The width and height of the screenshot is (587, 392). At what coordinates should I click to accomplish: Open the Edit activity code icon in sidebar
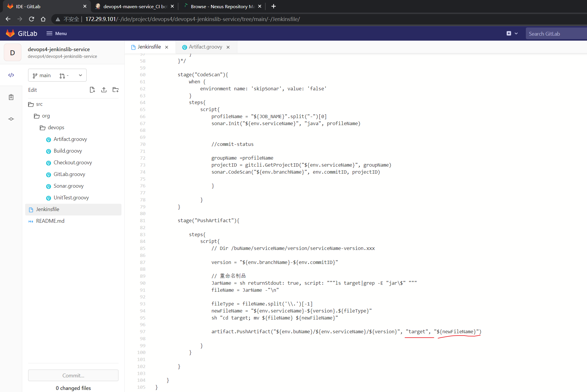[11, 75]
